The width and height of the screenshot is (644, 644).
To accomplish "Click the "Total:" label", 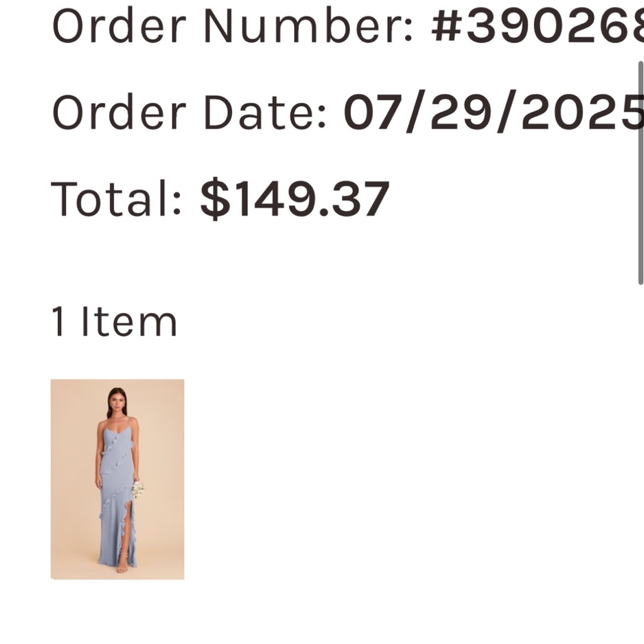I will [x=117, y=199].
